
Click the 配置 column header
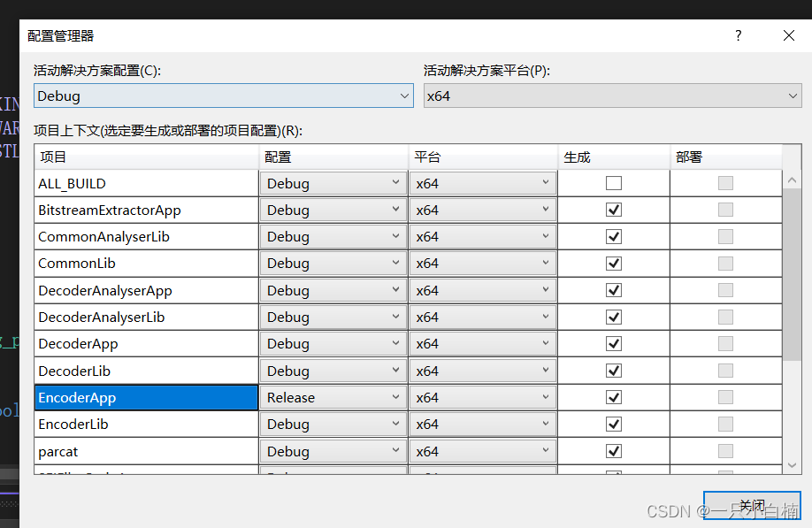pos(333,157)
